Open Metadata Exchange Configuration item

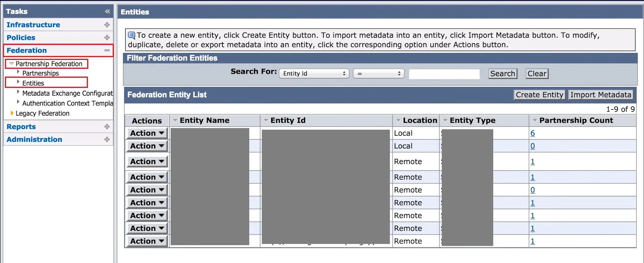point(67,93)
